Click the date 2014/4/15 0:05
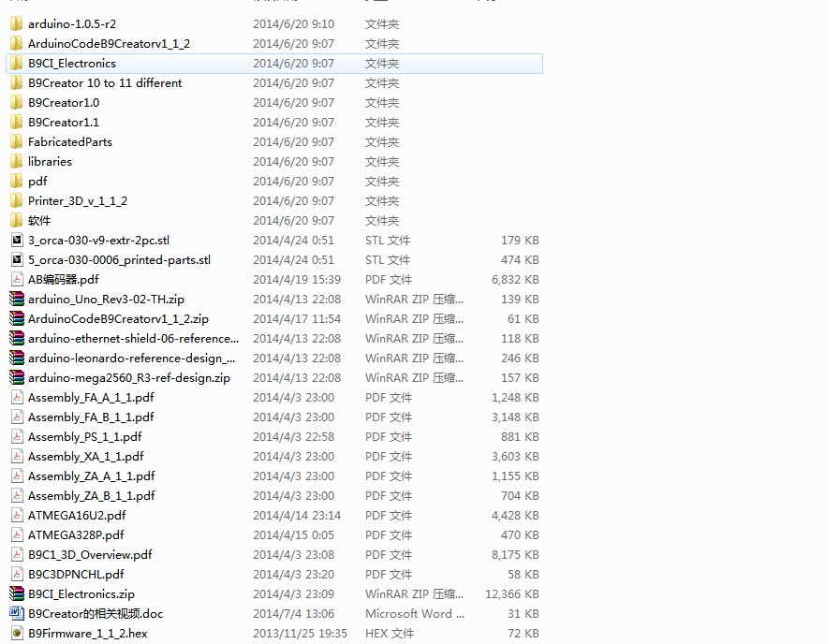 pyautogui.click(x=293, y=535)
